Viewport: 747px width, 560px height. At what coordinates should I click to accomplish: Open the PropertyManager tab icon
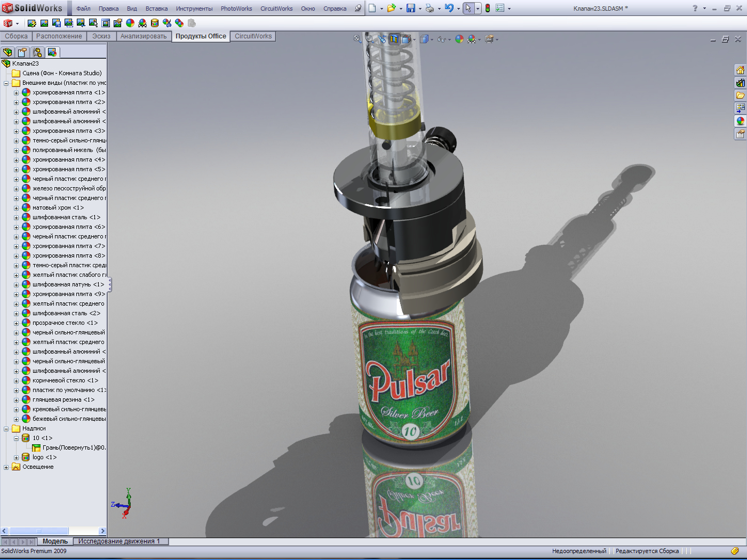point(22,52)
